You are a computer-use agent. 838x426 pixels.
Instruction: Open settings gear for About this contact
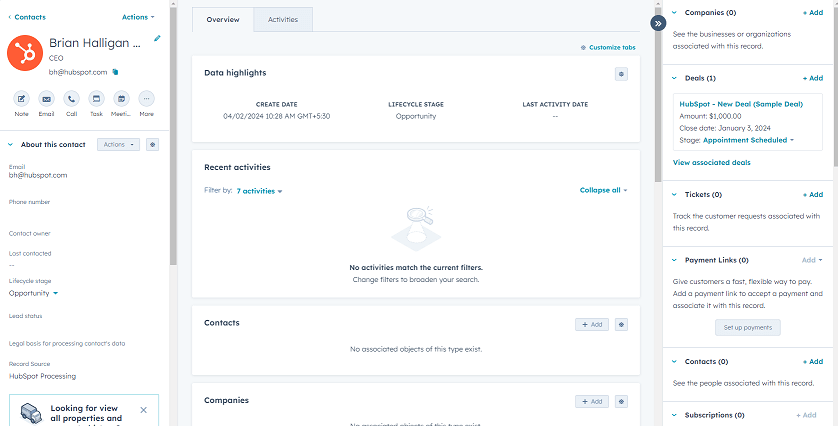152,144
